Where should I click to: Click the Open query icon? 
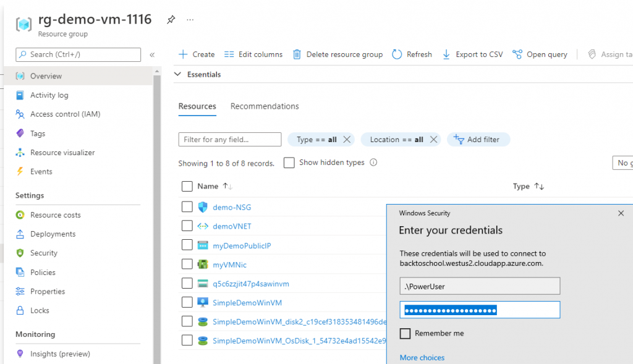(x=517, y=54)
